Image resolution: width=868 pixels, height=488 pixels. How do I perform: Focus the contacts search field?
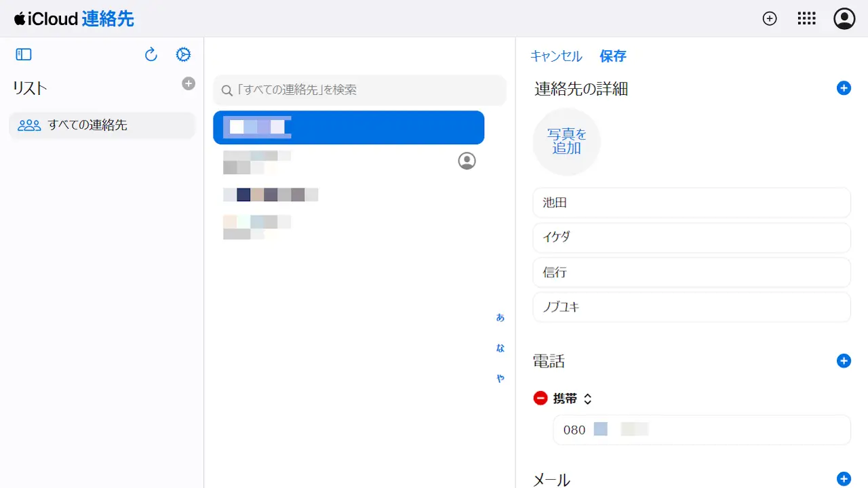point(359,90)
